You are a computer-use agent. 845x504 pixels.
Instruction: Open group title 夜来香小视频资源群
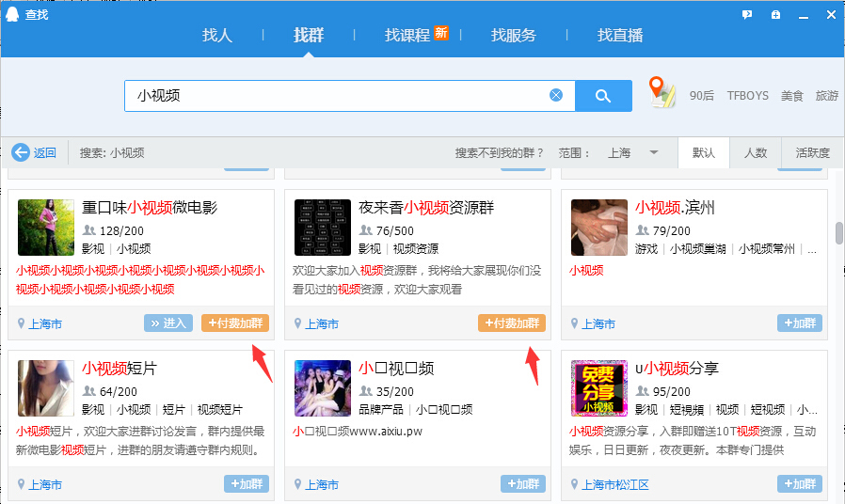426,208
